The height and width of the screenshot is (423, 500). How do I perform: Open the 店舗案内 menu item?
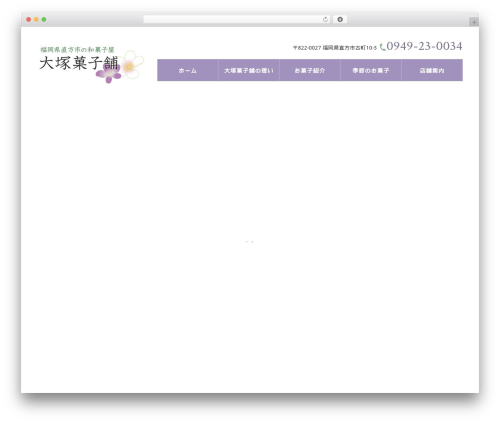[x=432, y=70]
